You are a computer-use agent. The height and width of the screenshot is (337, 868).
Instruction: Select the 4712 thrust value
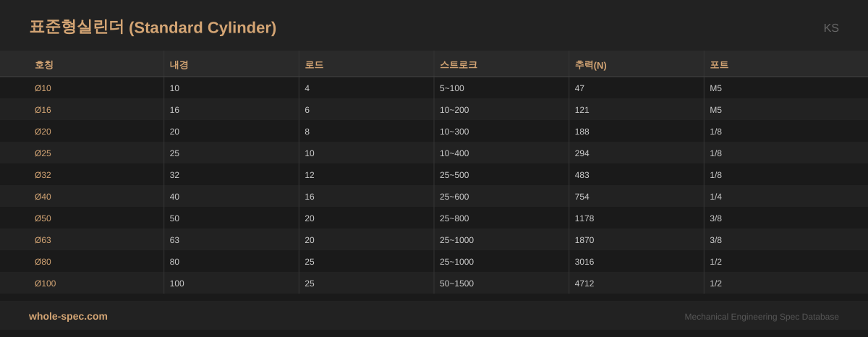(584, 283)
